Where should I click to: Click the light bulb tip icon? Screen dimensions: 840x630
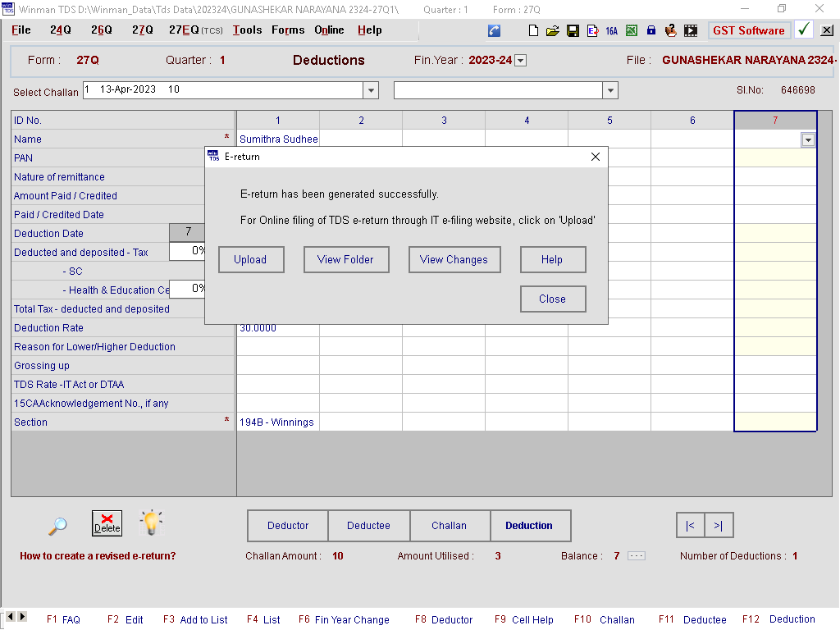(x=151, y=523)
